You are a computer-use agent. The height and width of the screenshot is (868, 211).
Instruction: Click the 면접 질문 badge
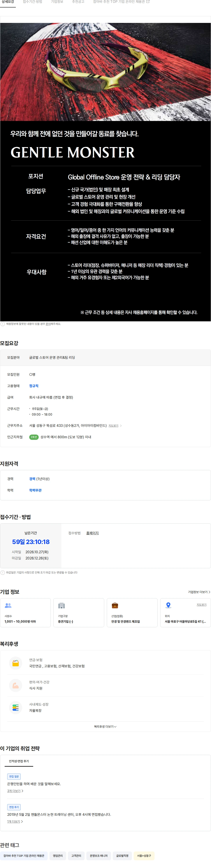coord(14,776)
